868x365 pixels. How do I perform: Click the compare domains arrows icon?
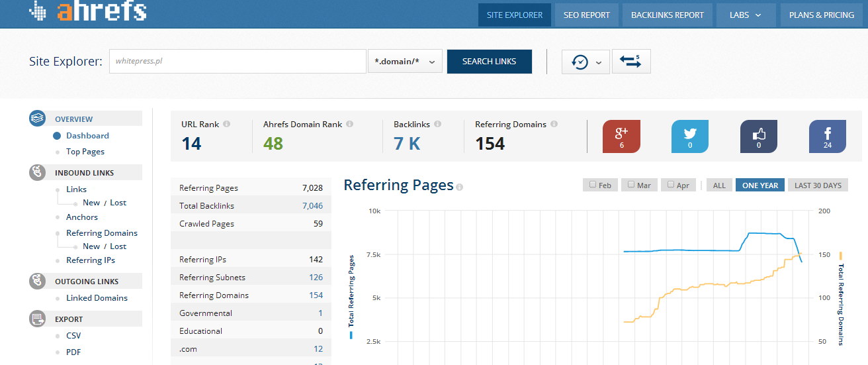click(631, 62)
